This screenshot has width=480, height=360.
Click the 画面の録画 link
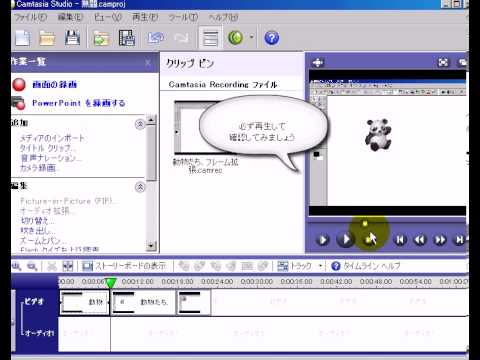(x=55, y=84)
